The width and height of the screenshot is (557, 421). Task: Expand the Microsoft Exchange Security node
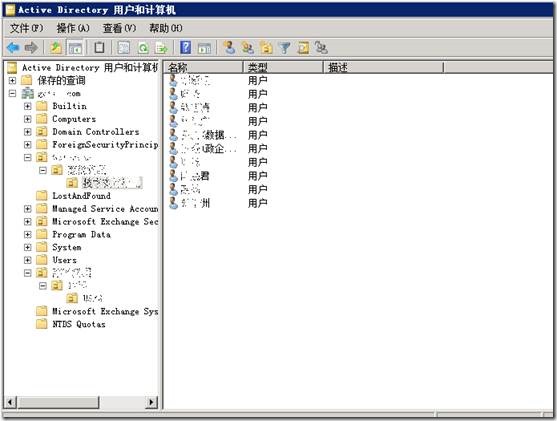point(28,222)
